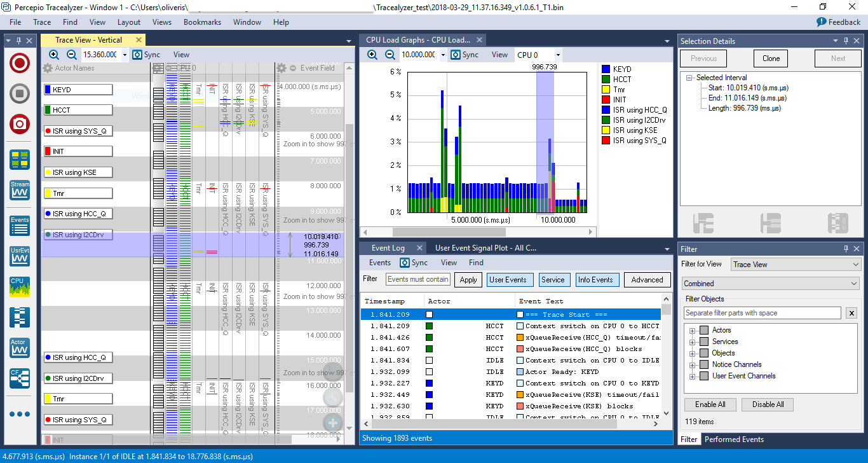Open Actor Names column gear settings
The width and height of the screenshot is (868, 463).
point(47,68)
